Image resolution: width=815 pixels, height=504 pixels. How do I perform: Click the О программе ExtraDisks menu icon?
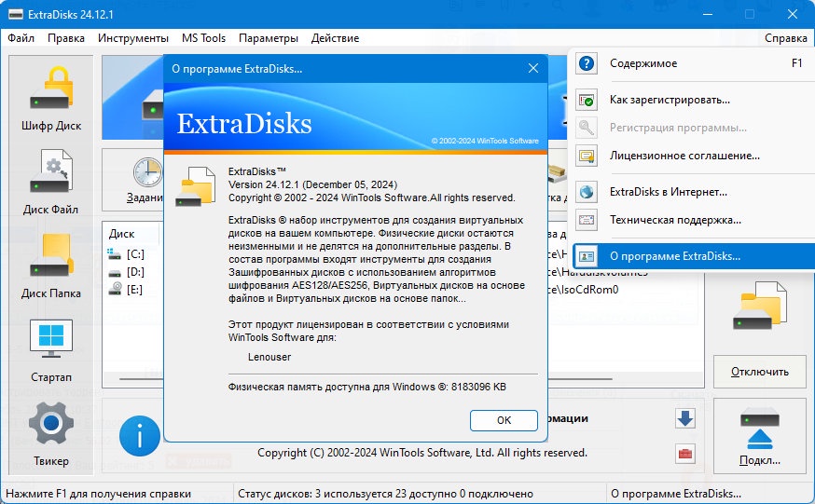(x=587, y=256)
